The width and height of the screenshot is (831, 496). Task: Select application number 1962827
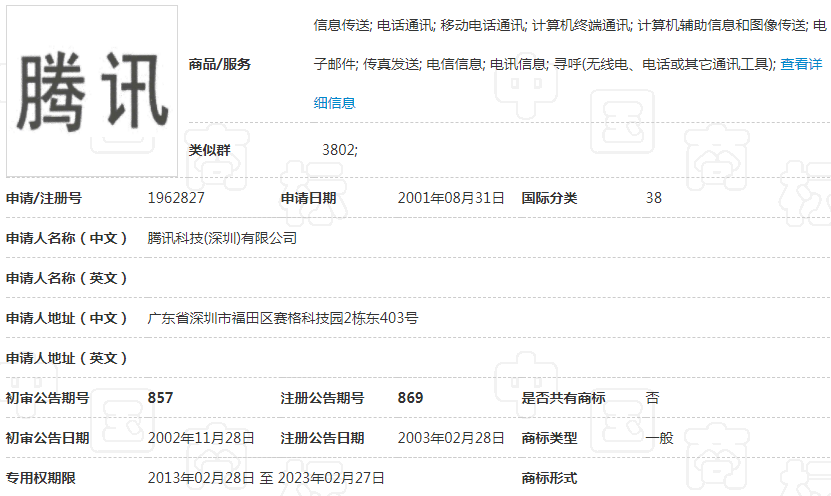coord(176,198)
